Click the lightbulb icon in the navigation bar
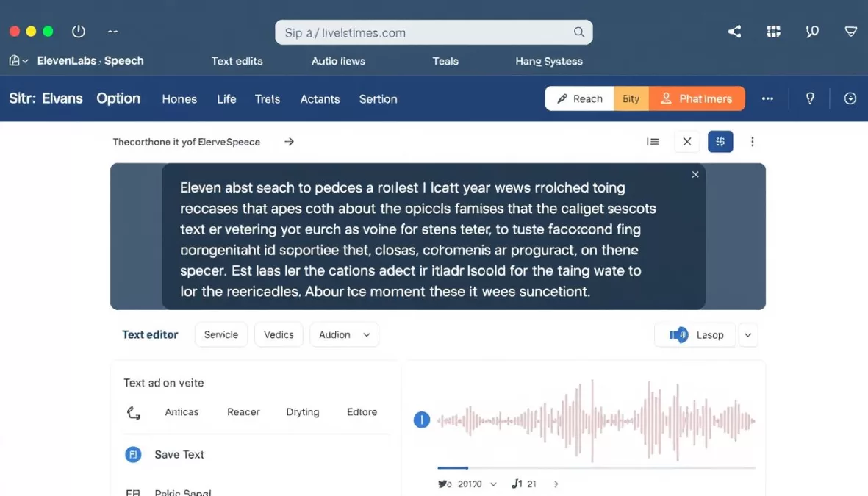The width and height of the screenshot is (868, 496). click(x=810, y=98)
